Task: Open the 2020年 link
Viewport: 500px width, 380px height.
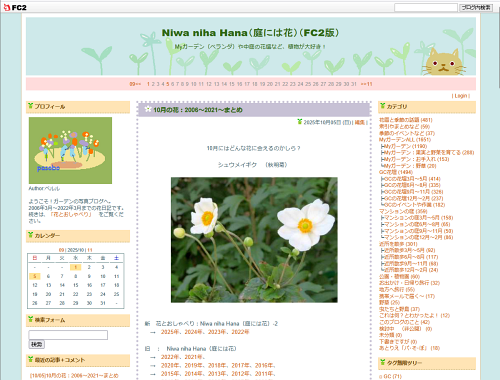Action: 170,365
